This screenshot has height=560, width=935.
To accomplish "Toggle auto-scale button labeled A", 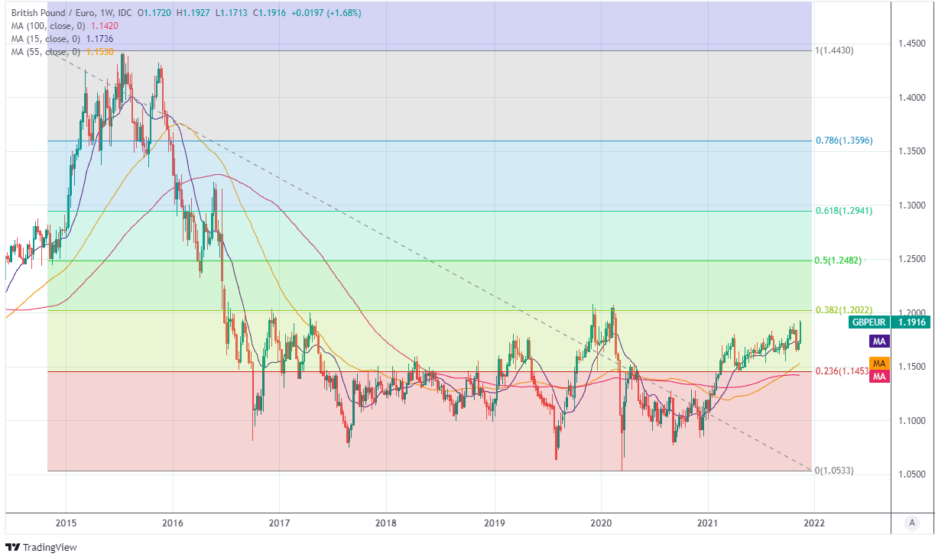I will (911, 523).
